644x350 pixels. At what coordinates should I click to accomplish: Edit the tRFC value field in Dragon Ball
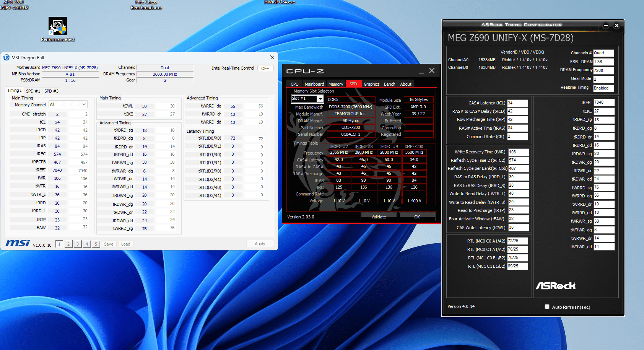57,154
